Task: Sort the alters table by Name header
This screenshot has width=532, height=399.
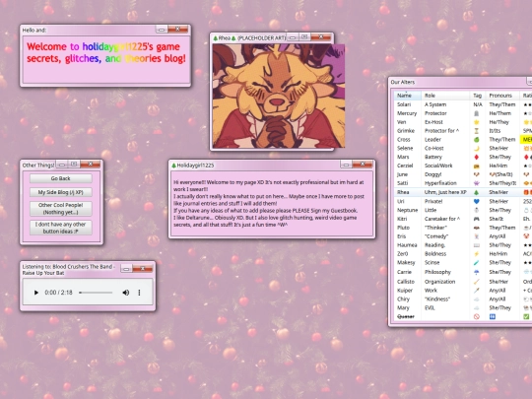Action: click(x=408, y=96)
